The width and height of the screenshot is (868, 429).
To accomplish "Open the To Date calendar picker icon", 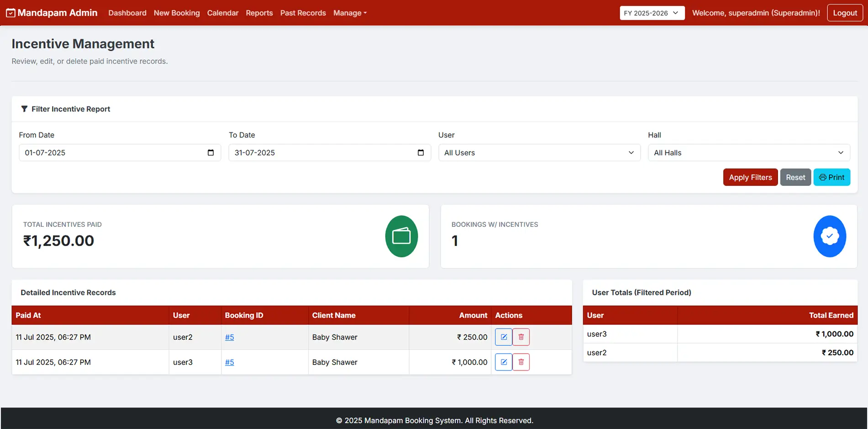I will point(421,152).
